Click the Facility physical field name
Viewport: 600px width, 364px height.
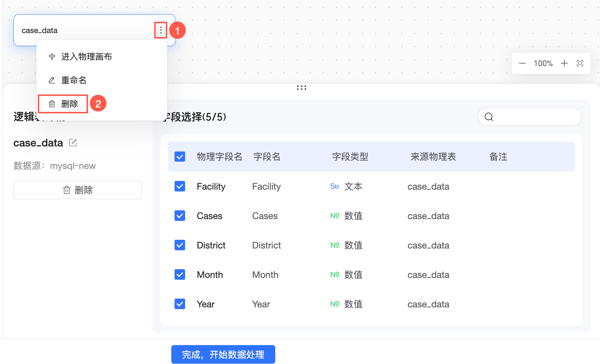[x=211, y=186]
